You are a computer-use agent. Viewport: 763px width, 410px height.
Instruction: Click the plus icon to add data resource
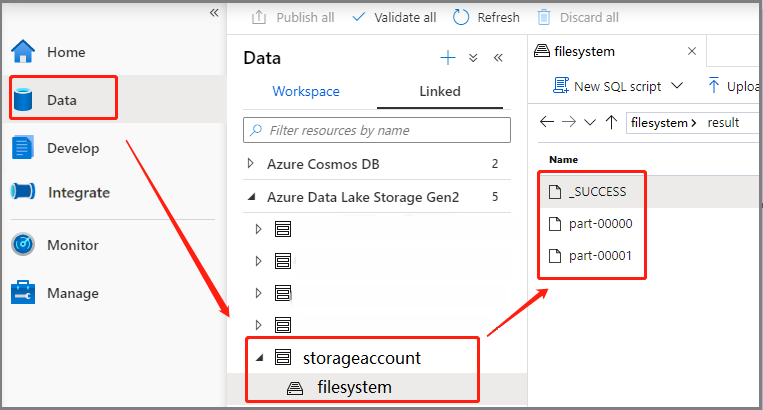449,58
